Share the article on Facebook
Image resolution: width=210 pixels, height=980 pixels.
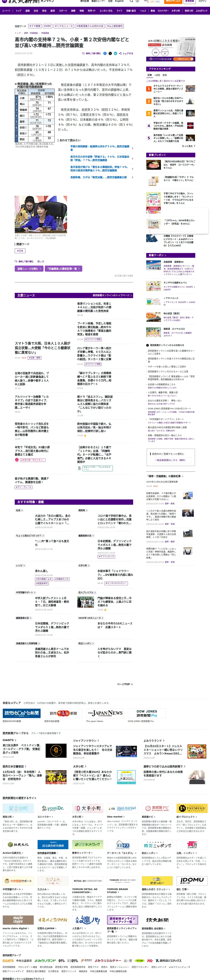click(x=105, y=53)
